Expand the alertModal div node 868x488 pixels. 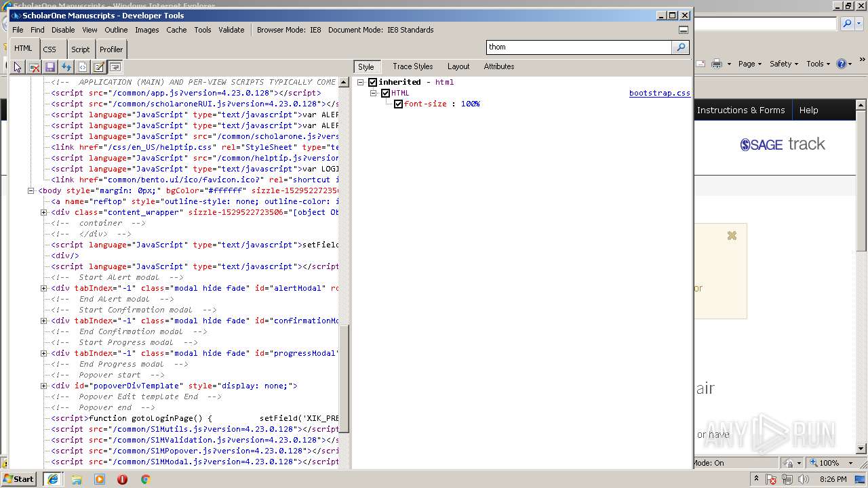pos(43,288)
